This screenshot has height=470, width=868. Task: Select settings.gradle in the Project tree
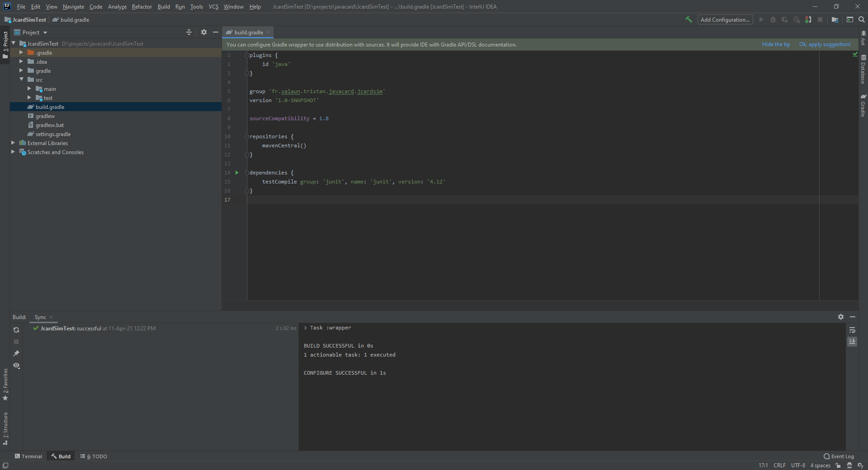coord(53,134)
